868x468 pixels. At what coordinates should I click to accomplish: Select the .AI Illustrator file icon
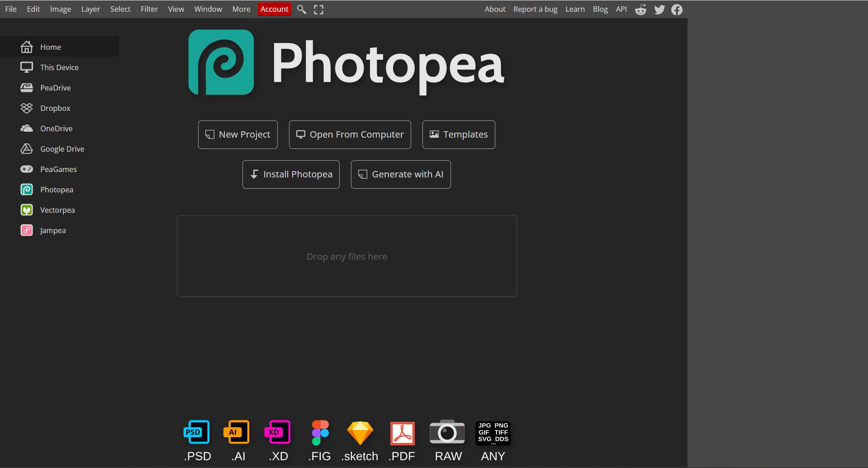(237, 432)
